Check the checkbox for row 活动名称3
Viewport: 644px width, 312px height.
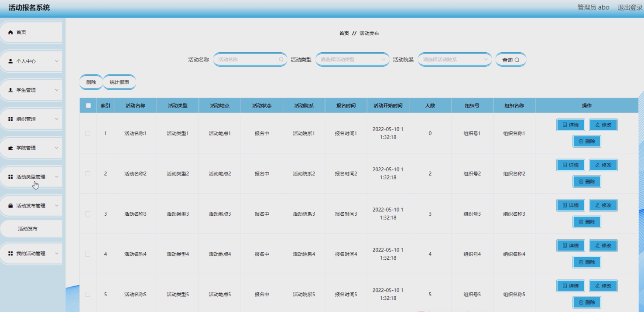88,214
